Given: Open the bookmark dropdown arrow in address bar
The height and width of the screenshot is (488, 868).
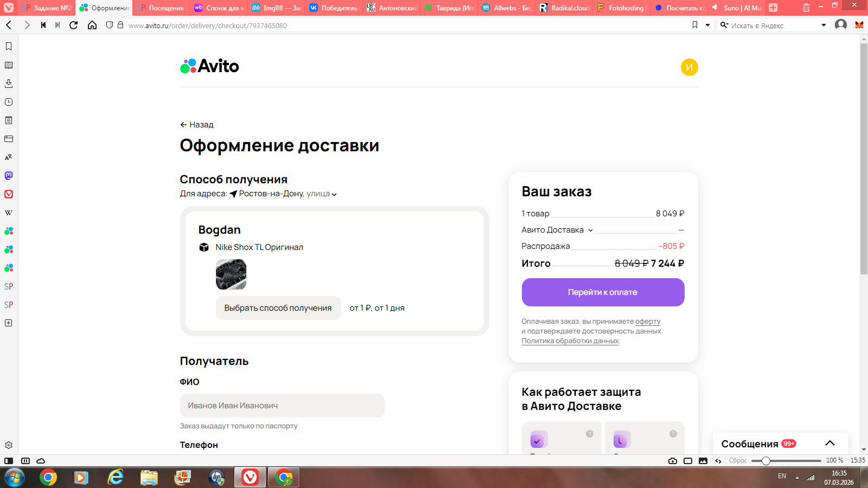Looking at the screenshot, I should 707,25.
